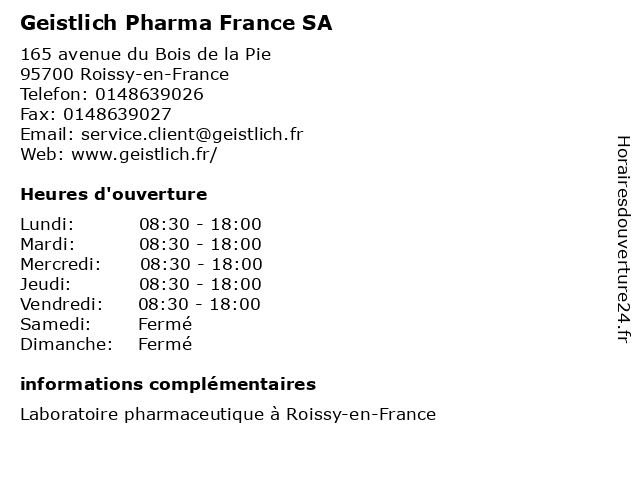The width and height of the screenshot is (640, 480).
Task: Open the www.geistlich.fr web link
Action: click(144, 154)
